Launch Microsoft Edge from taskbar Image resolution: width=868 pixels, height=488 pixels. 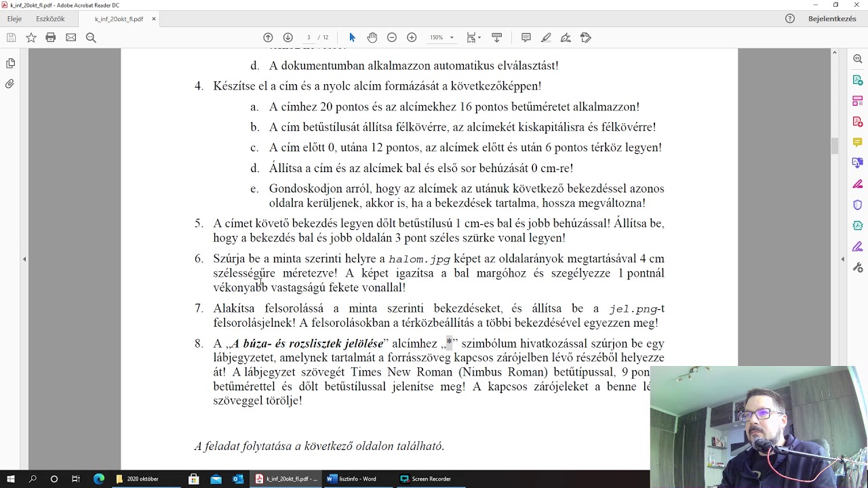pos(99,479)
